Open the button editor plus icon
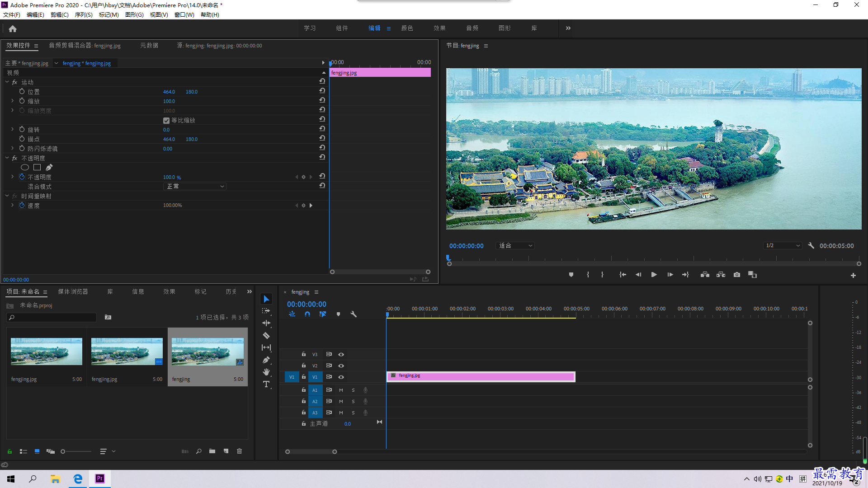Viewport: 868px width, 488px height. coord(853,275)
